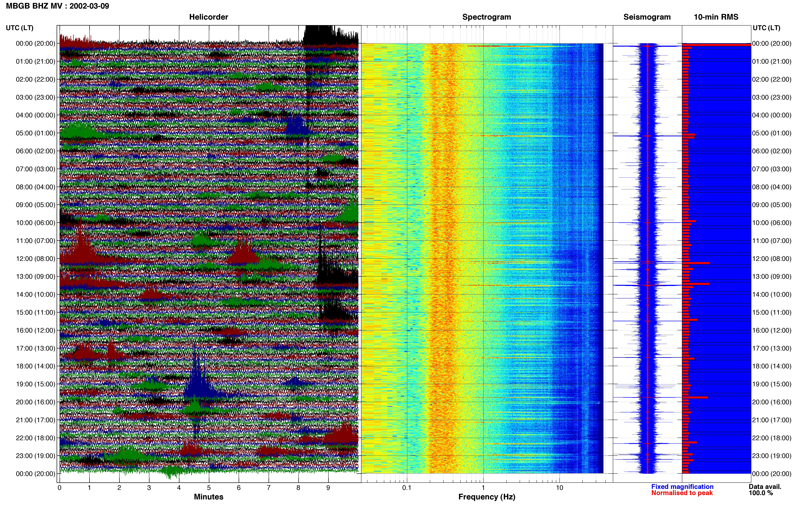Click left time label 12:00 (08:00)

(36, 259)
